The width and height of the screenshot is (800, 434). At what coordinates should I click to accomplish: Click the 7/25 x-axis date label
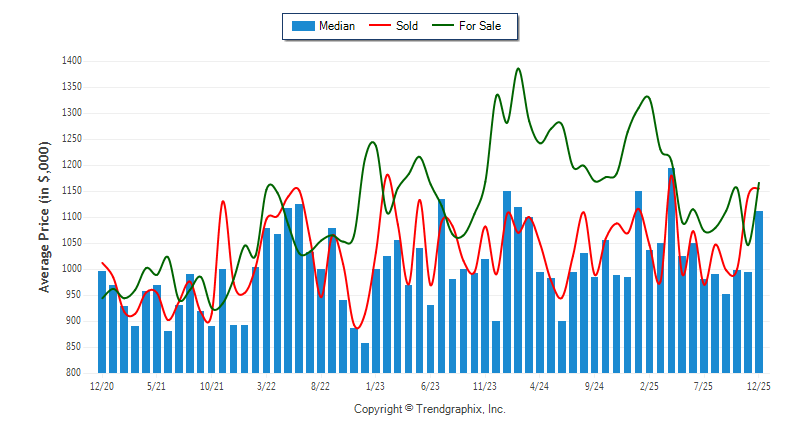pyautogui.click(x=705, y=385)
